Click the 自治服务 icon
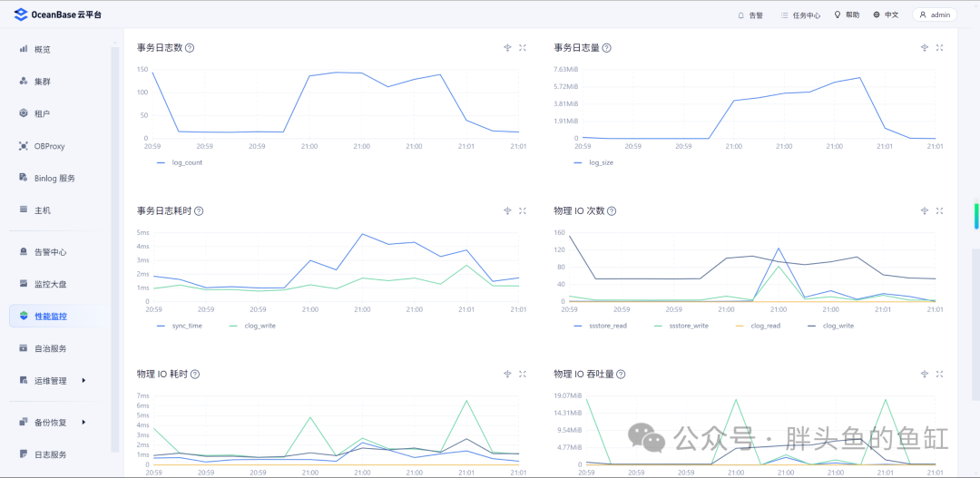This screenshot has width=980, height=478. point(24,348)
